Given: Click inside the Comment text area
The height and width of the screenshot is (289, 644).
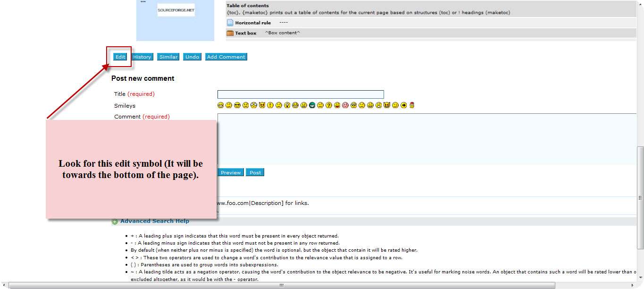Looking at the screenshot, I should (x=425, y=139).
